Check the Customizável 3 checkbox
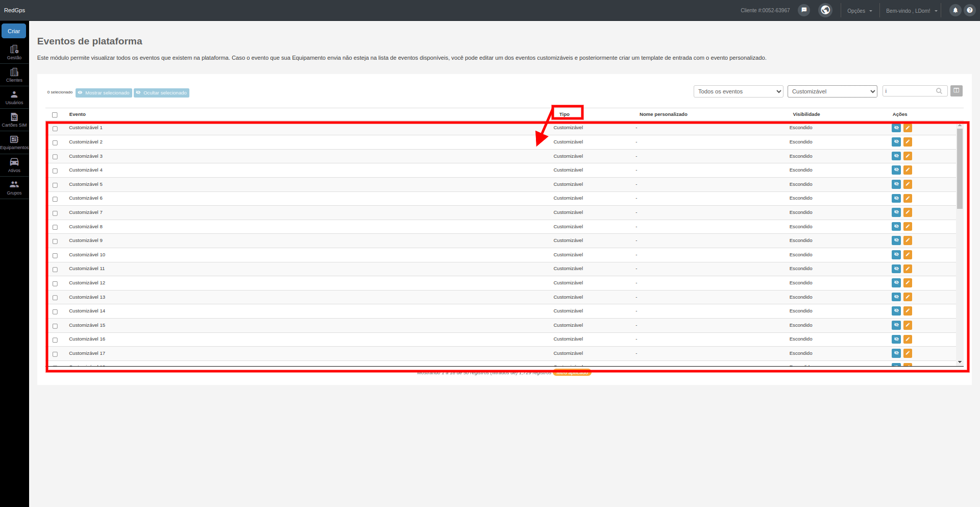This screenshot has width=980, height=507. pos(55,157)
